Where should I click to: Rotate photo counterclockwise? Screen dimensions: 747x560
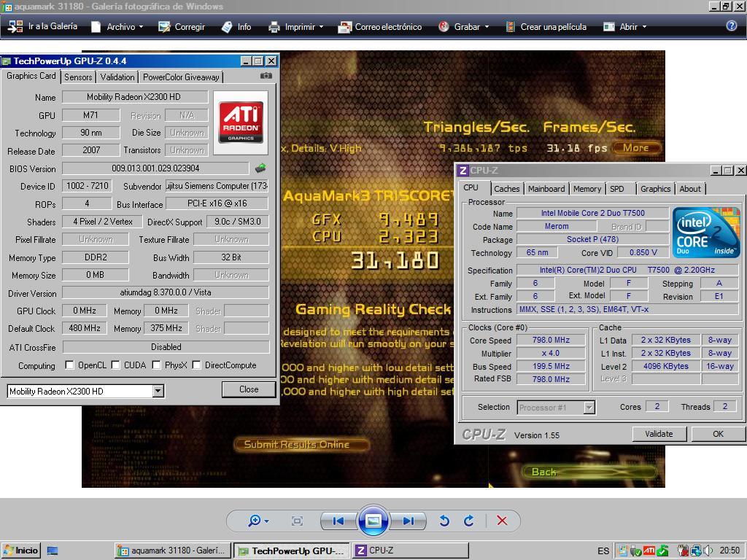[x=444, y=521]
